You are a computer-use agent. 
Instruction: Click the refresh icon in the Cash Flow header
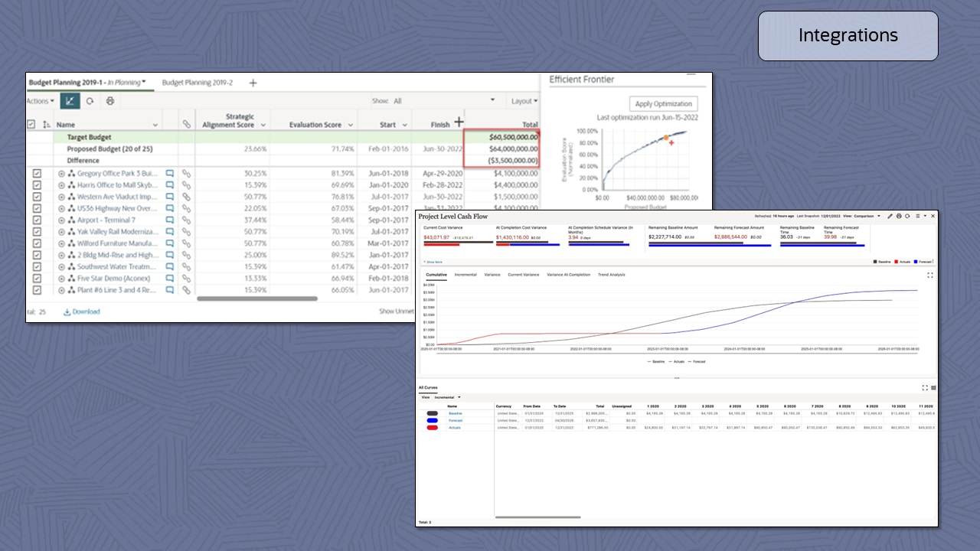tap(907, 216)
